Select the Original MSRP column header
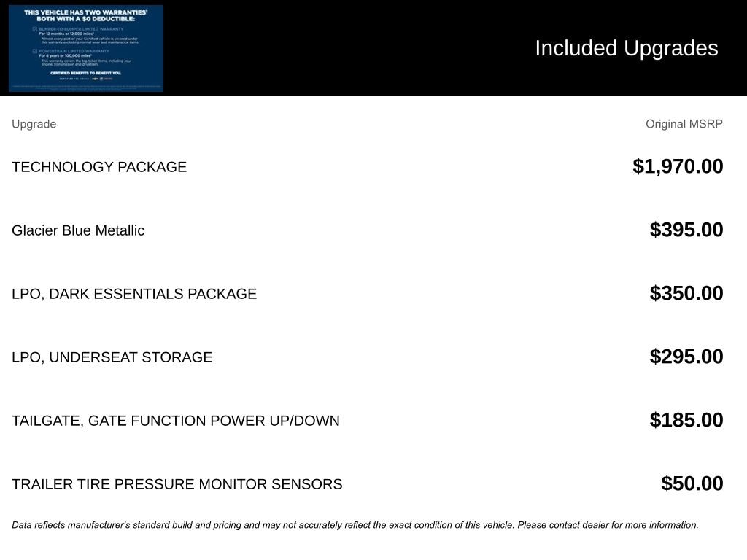 (684, 124)
